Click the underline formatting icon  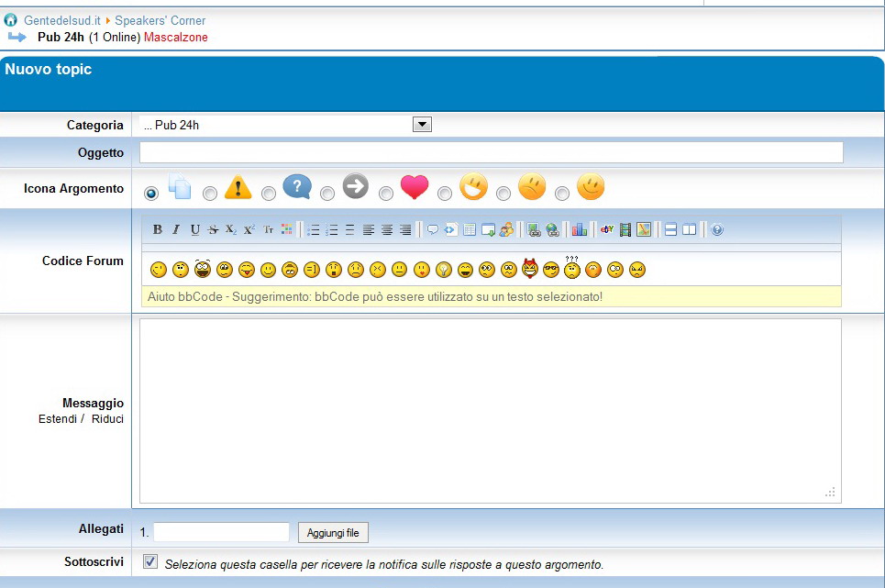(x=194, y=229)
